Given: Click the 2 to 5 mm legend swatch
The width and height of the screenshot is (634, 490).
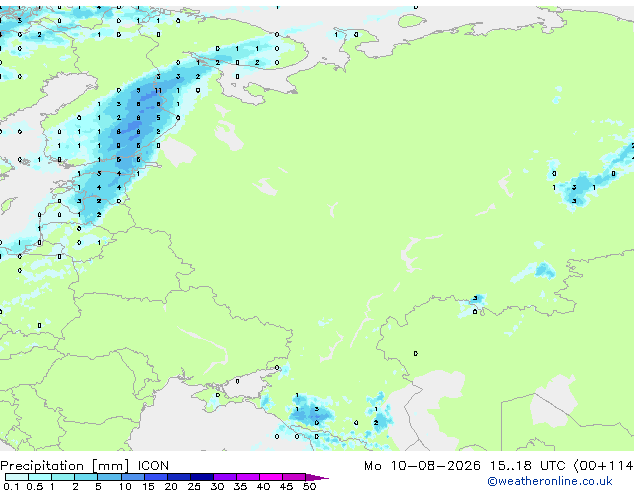Looking at the screenshot, I should coord(86,477).
